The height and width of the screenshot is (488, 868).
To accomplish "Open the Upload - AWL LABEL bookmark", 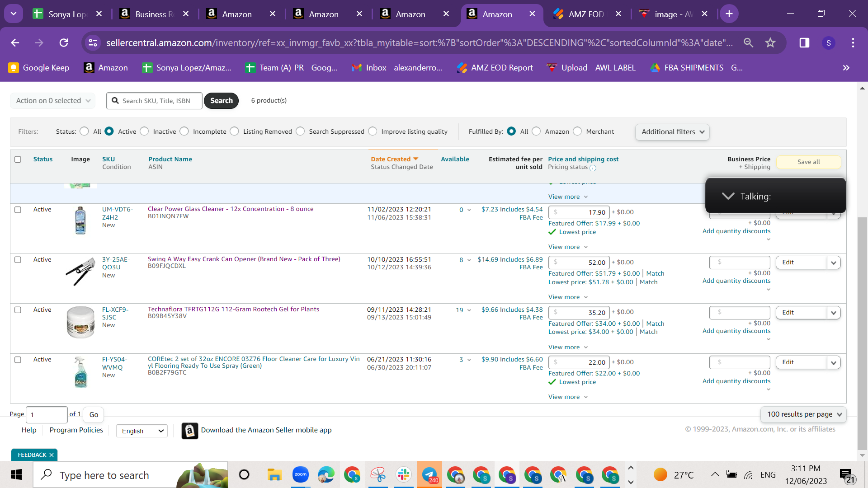I will point(591,68).
